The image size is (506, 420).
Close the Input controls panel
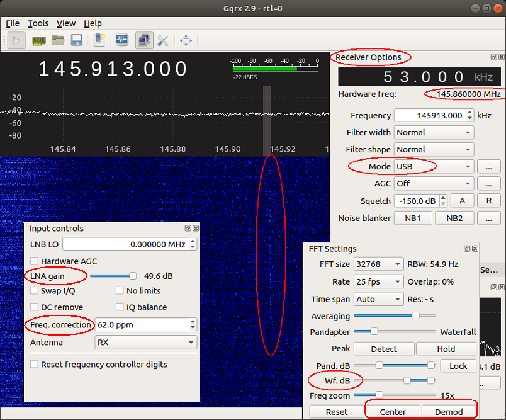coord(196,228)
